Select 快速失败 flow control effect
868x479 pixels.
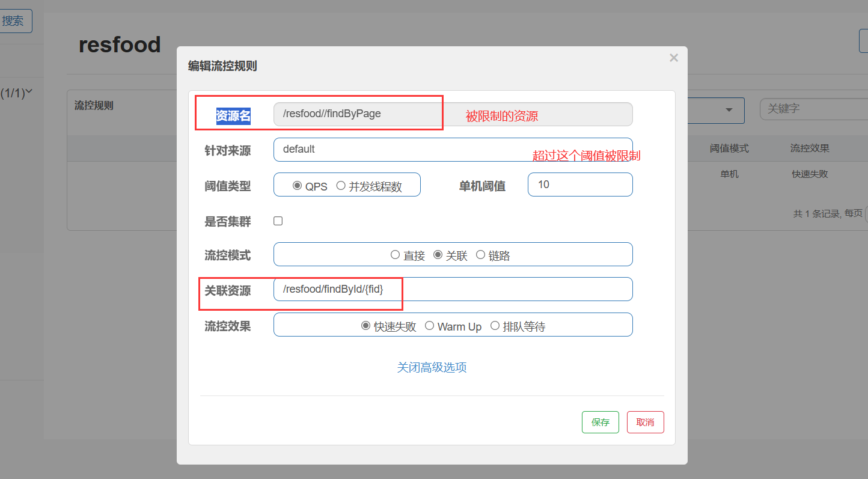(365, 326)
